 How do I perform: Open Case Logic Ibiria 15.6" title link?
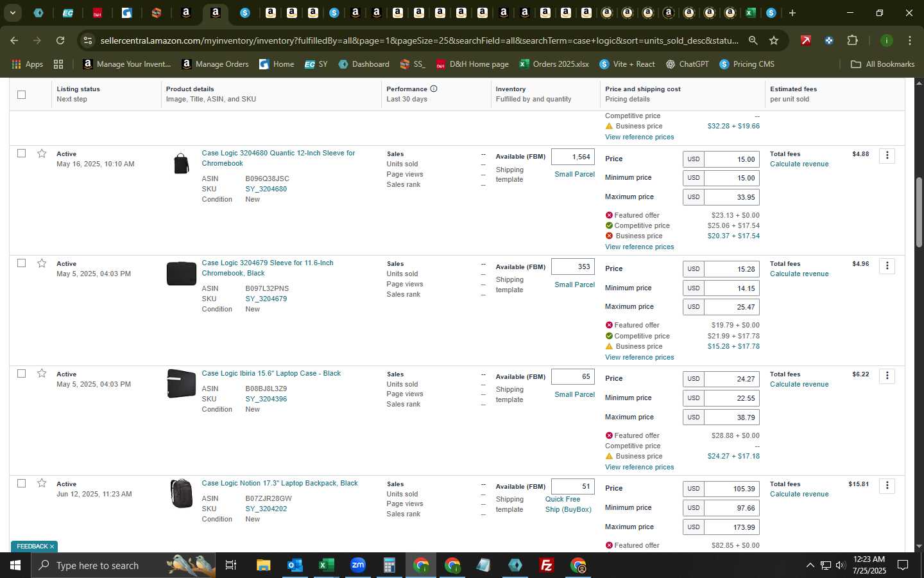tap(271, 373)
